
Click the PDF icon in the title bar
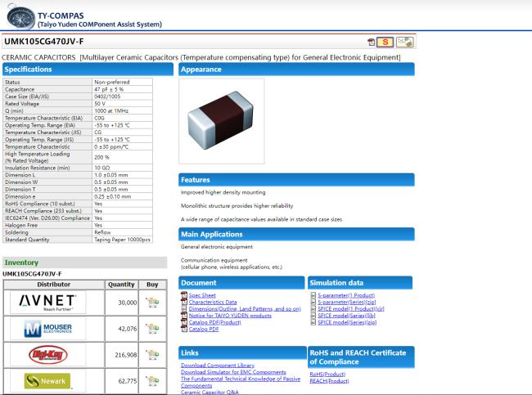click(370, 42)
